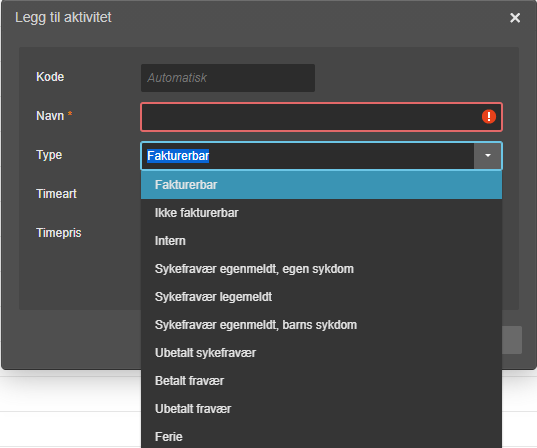
Task: Collapse the Type dropdown arrow
Action: pos(488,156)
